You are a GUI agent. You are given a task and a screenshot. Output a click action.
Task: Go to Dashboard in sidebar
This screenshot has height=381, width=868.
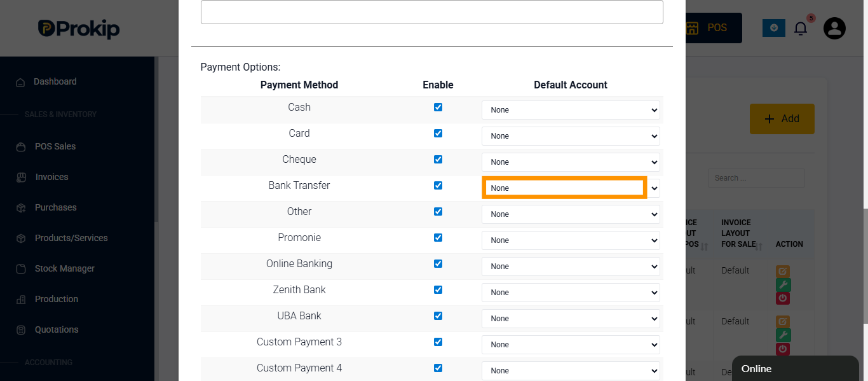[x=55, y=81]
